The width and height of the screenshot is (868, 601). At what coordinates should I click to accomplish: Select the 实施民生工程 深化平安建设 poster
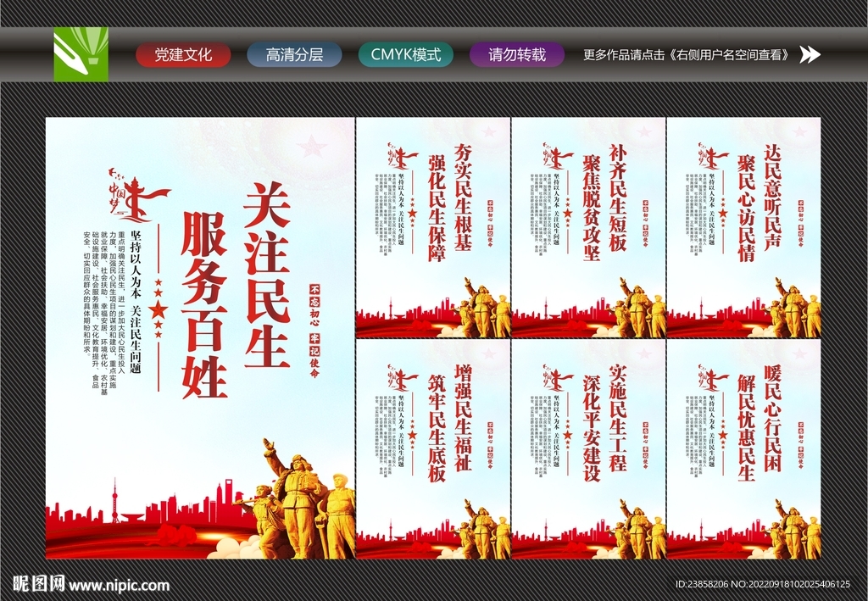click(x=588, y=449)
